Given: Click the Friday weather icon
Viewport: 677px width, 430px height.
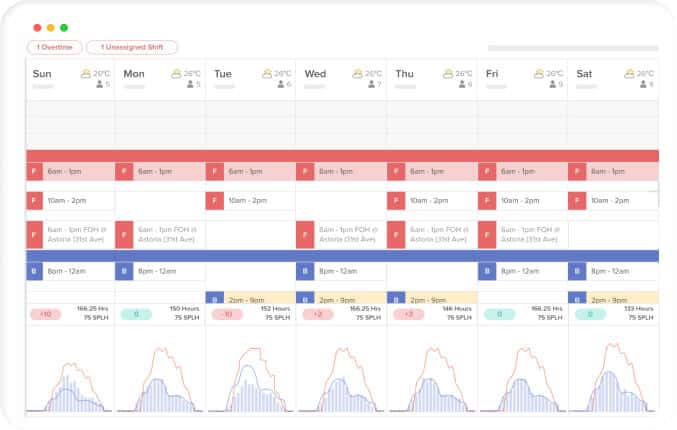Looking at the screenshot, I should tap(538, 74).
